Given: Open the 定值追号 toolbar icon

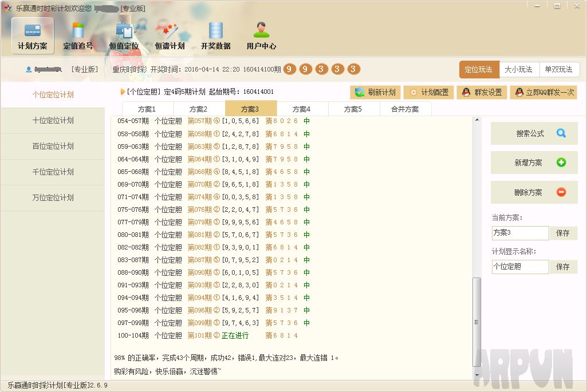Looking at the screenshot, I should click(78, 36).
